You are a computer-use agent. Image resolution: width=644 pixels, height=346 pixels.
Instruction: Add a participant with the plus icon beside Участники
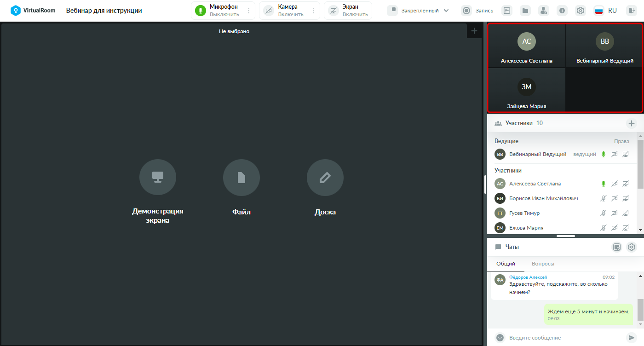632,123
